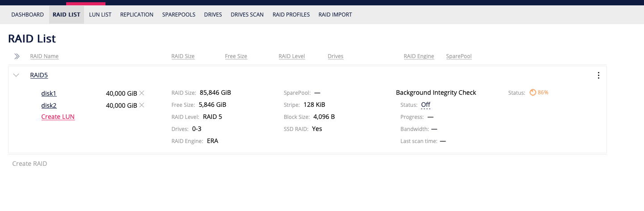Switch to the Drives Scan tab
Image resolution: width=644 pixels, height=211 pixels.
247,15
